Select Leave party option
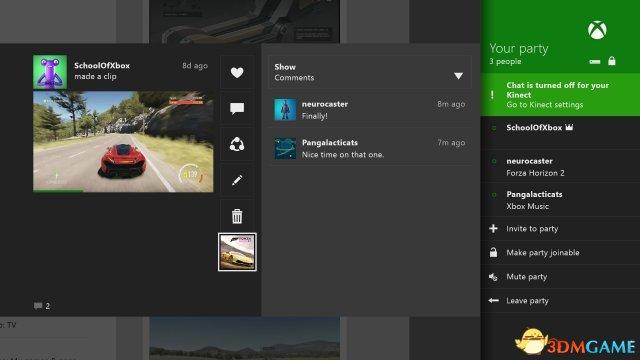This screenshot has height=360, width=640. click(560, 301)
